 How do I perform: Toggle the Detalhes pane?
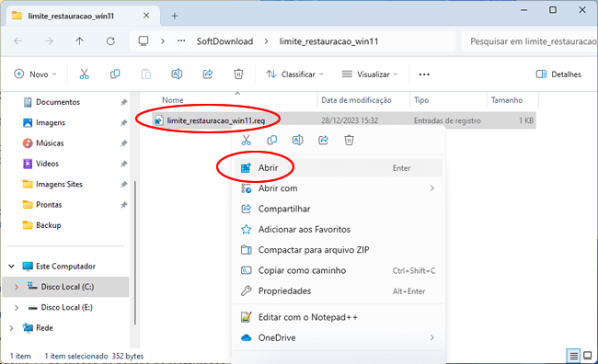coord(558,74)
